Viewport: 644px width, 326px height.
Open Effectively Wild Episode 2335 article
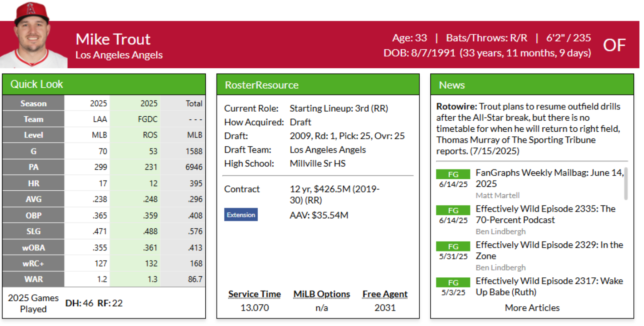[x=545, y=214]
